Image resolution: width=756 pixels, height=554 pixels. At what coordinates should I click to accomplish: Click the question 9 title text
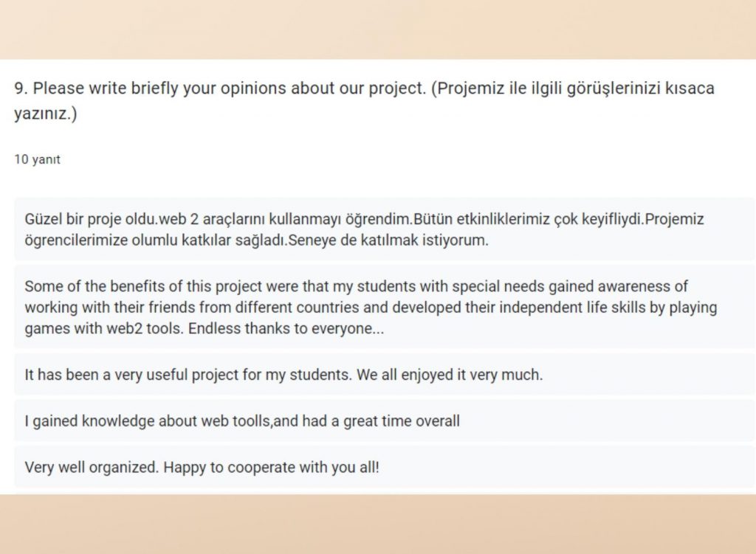click(221, 89)
